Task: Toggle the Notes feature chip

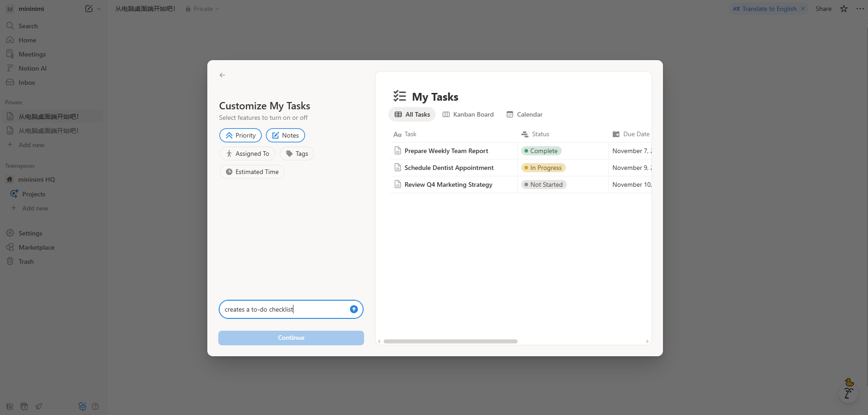Action: coord(285,135)
